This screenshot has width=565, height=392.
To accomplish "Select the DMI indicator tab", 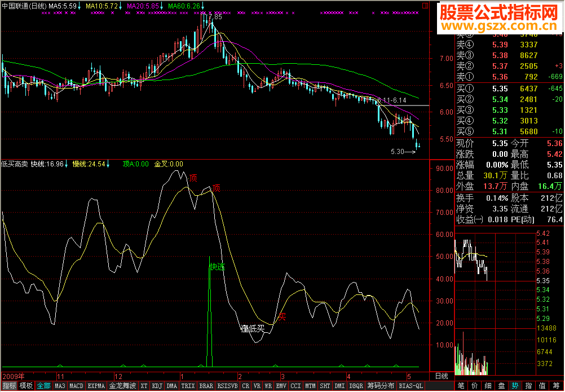I will pos(339,386).
